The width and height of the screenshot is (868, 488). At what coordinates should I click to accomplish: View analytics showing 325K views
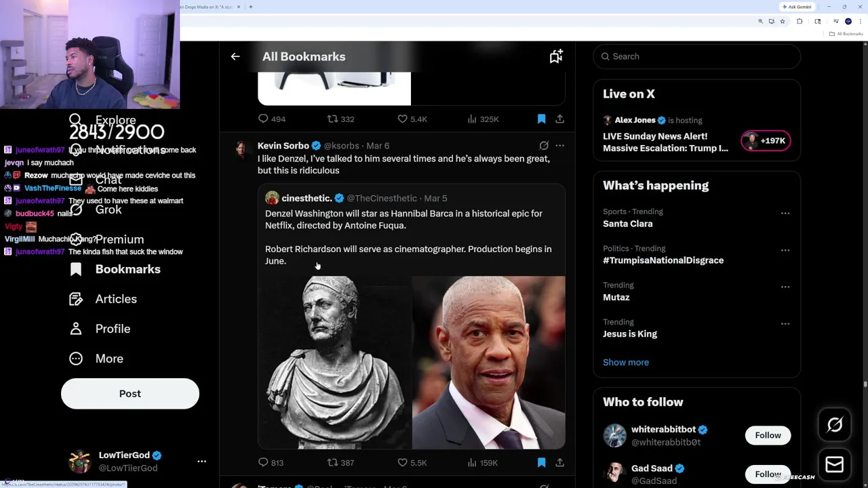point(483,119)
